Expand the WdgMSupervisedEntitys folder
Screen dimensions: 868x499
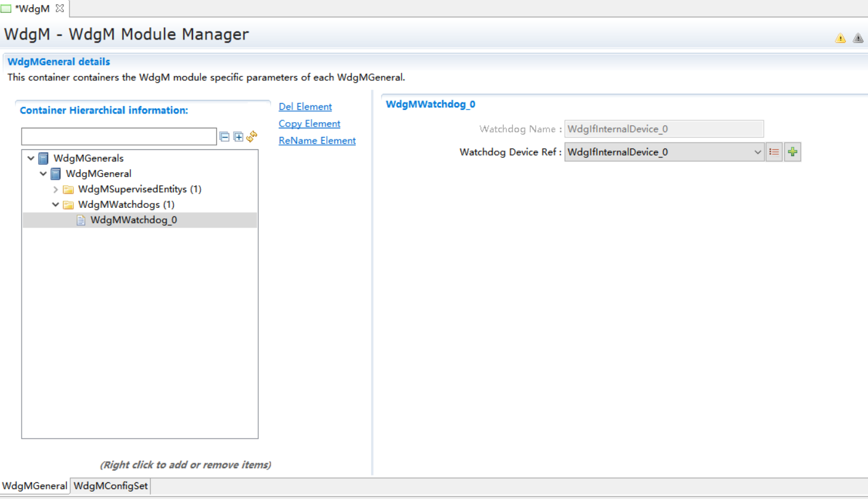click(55, 189)
